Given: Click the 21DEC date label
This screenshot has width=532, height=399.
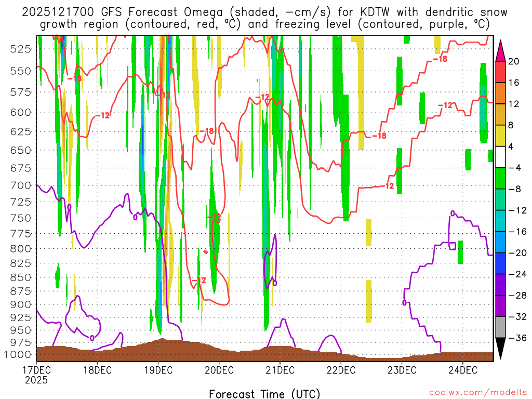Looking at the screenshot, I should [280, 370].
